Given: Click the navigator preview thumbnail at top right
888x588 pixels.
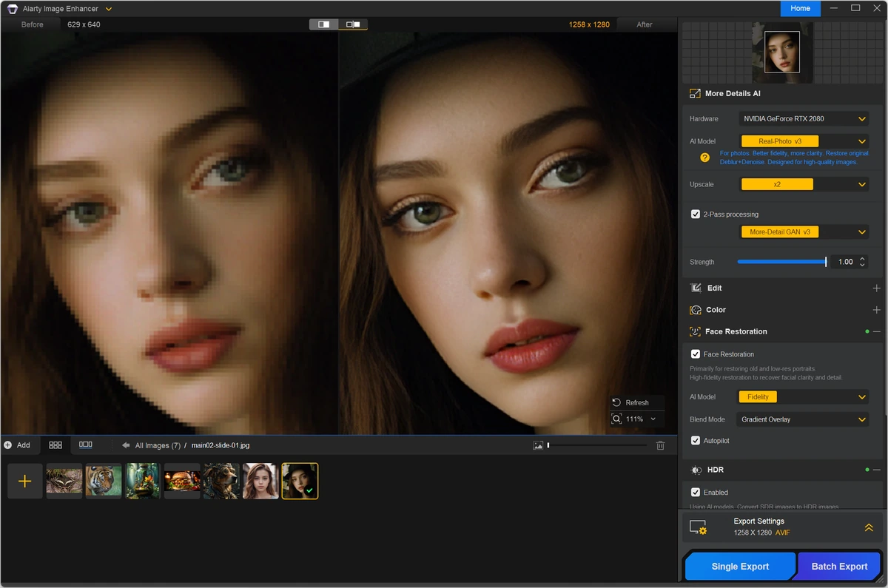Looking at the screenshot, I should tap(781, 52).
